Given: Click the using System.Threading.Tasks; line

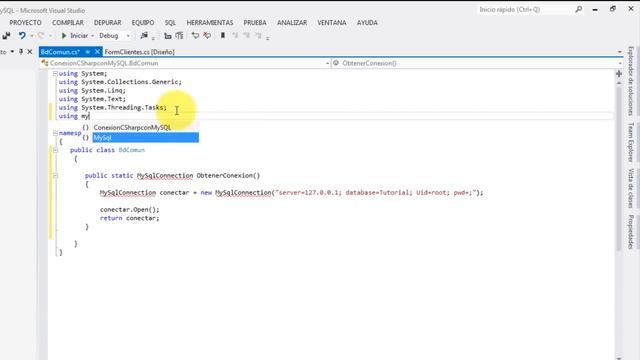Looking at the screenshot, I should [x=113, y=107].
